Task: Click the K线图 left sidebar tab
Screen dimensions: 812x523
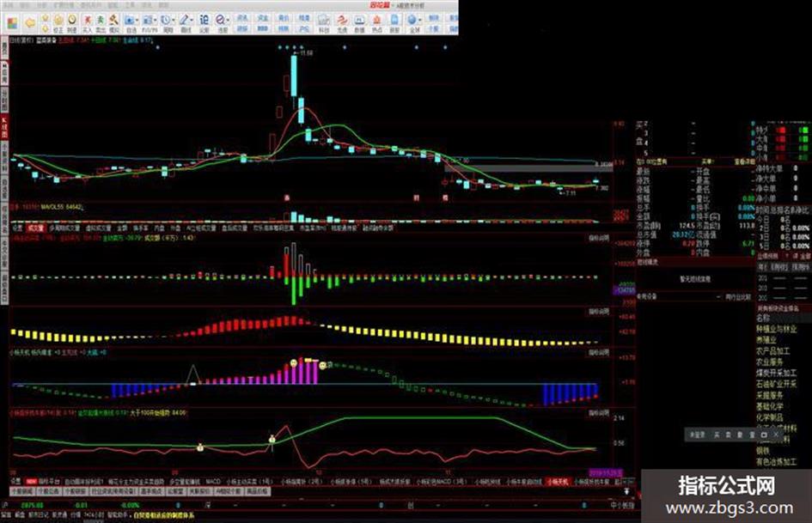Action: point(4,127)
